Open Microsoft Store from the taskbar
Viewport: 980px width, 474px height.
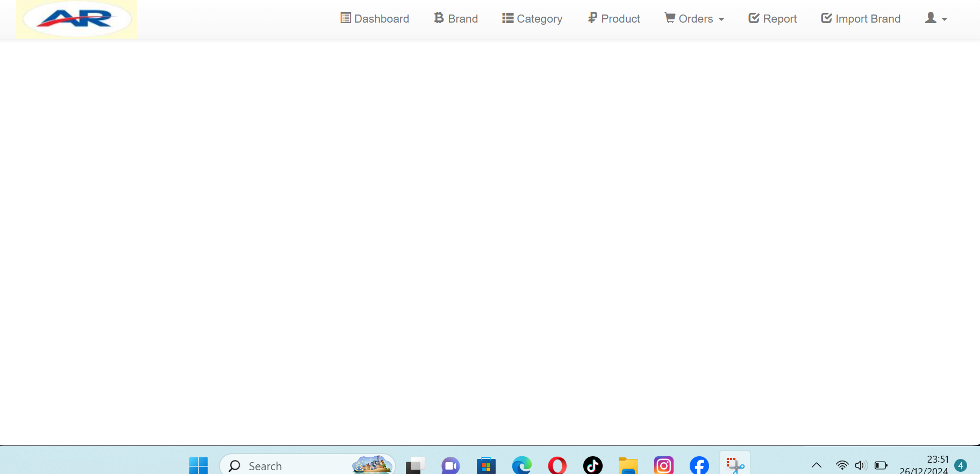coord(486,465)
